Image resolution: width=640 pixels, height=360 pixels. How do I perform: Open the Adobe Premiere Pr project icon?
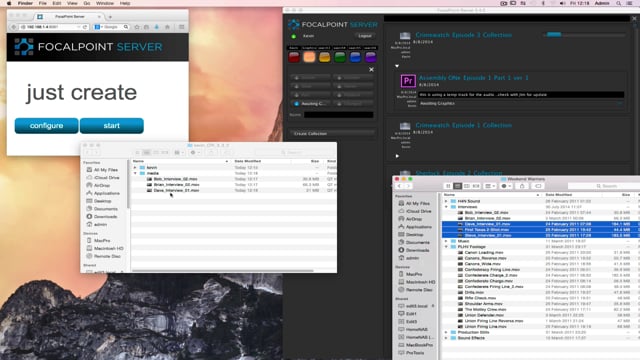(x=408, y=81)
